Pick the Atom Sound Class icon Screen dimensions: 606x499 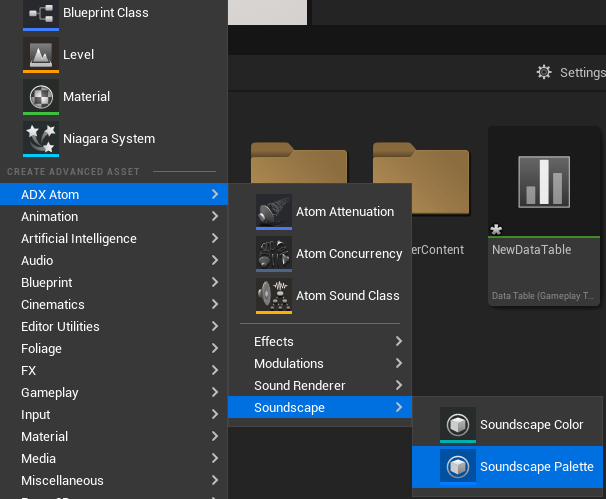274,296
